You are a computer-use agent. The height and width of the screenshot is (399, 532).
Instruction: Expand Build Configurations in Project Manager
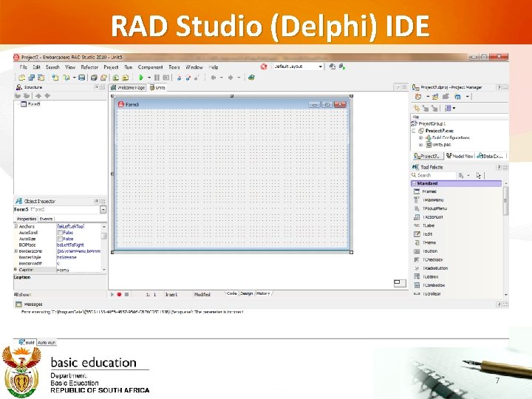420,137
